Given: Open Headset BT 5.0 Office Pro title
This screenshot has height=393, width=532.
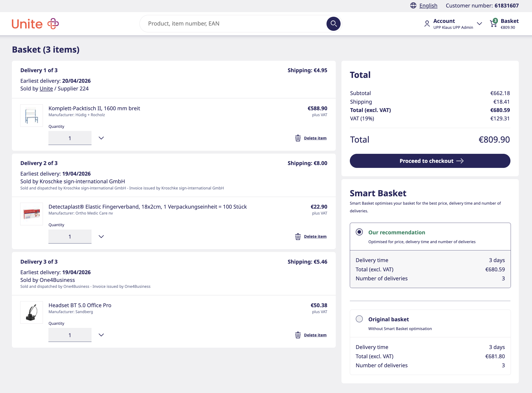Looking at the screenshot, I should point(80,305).
